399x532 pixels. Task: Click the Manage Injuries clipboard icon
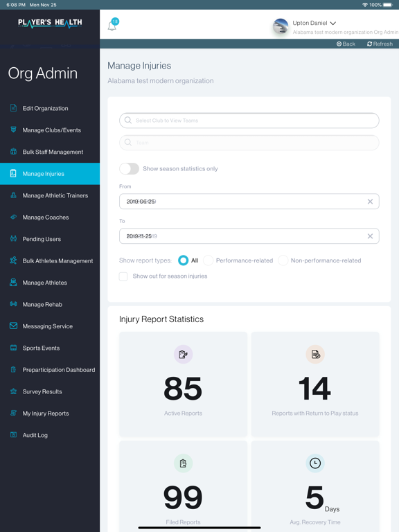pyautogui.click(x=13, y=173)
